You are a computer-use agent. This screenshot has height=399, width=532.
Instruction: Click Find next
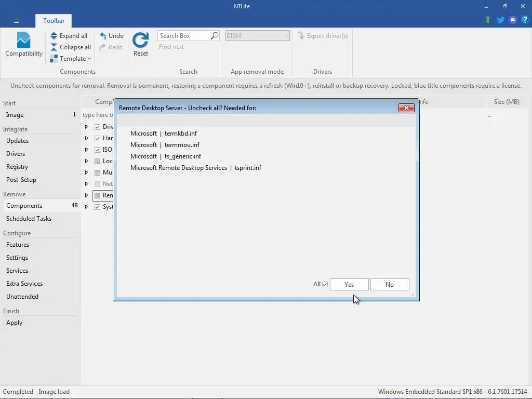tap(171, 47)
